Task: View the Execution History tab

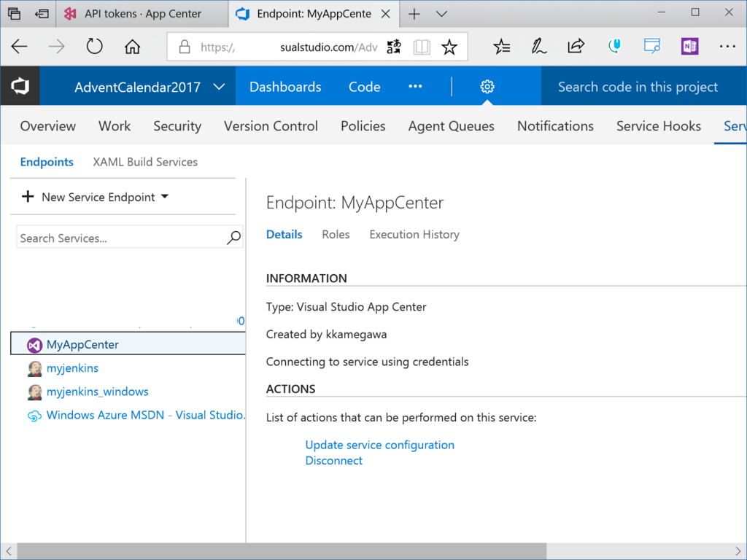Action: pyautogui.click(x=414, y=235)
